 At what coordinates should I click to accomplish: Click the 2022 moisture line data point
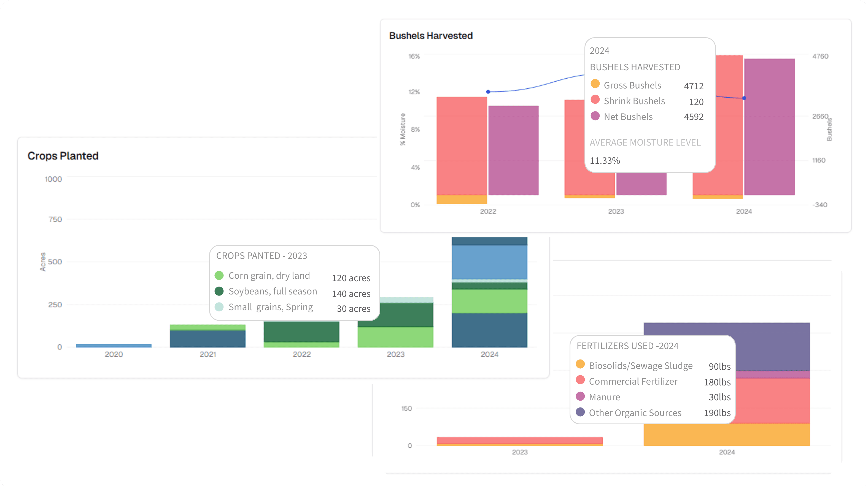click(x=488, y=92)
